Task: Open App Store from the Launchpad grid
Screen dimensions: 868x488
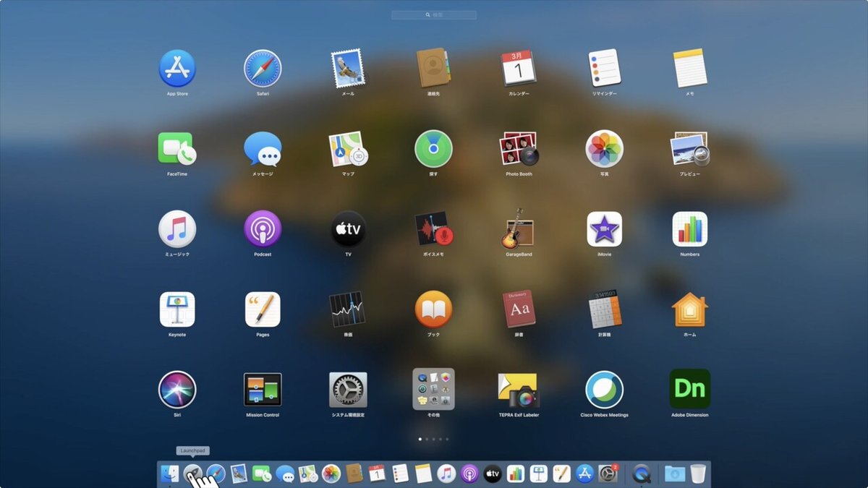Action: [177, 69]
